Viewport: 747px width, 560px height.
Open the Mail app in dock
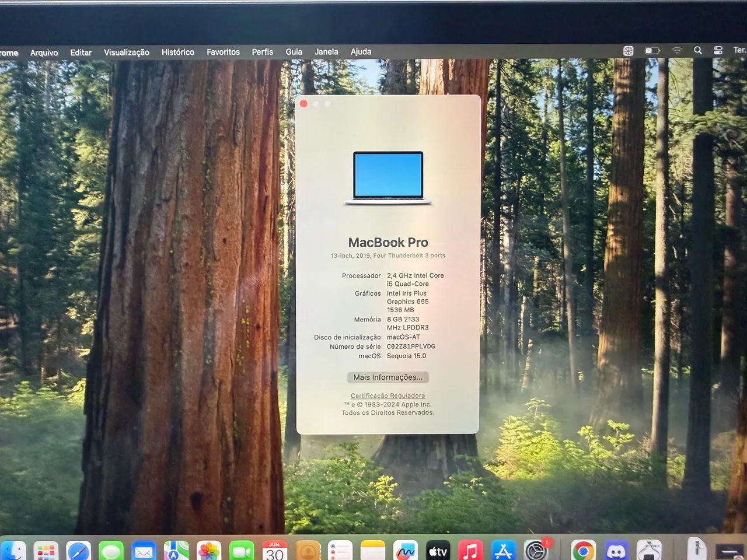[144, 551]
